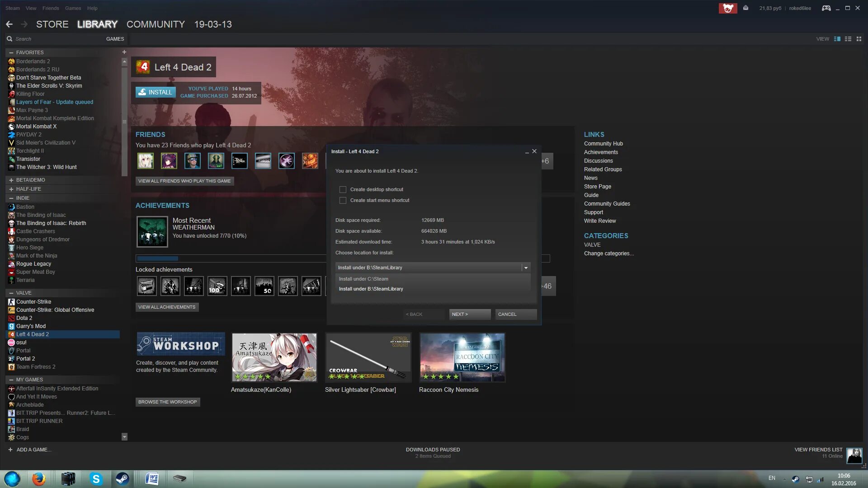
Task: Click the Windows Start orb
Action: (12, 479)
